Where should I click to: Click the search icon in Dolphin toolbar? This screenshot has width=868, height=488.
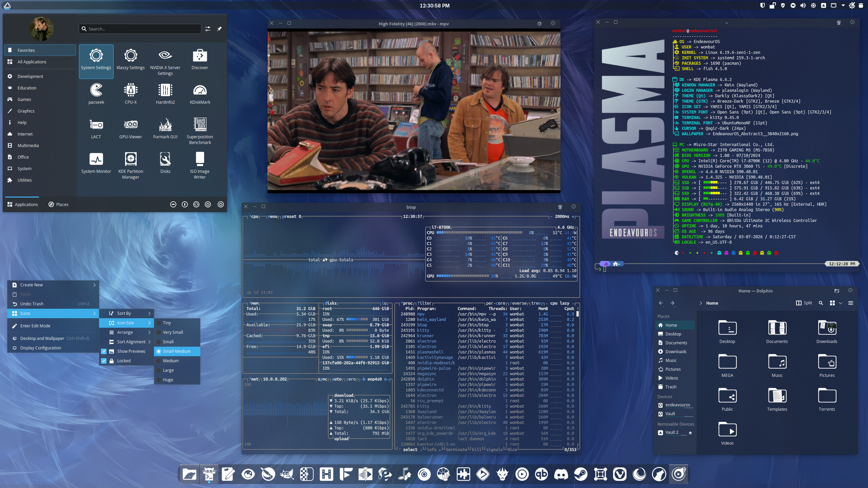click(821, 303)
